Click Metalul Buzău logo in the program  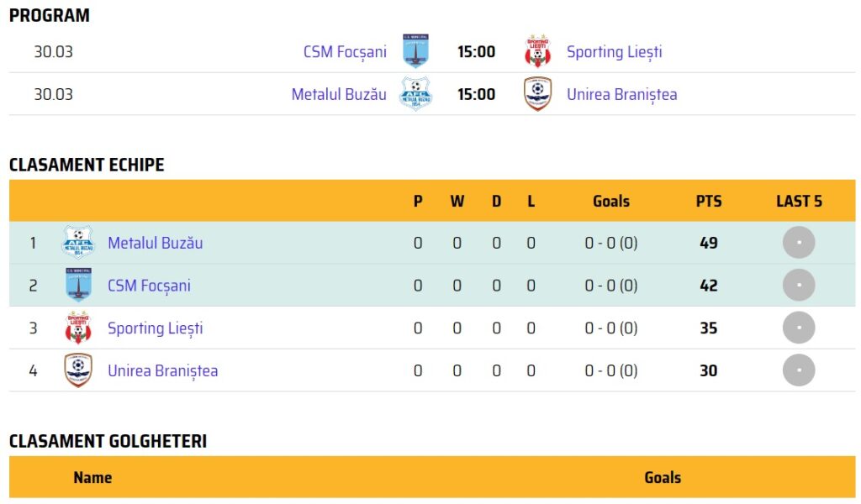[415, 94]
